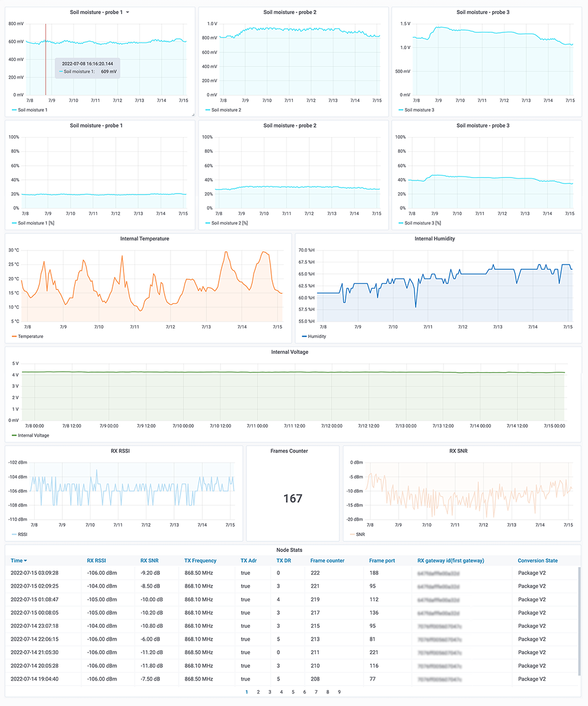Go to Node Stats table page 8
Image resolution: width=588 pixels, height=706 pixels.
pyautogui.click(x=328, y=692)
